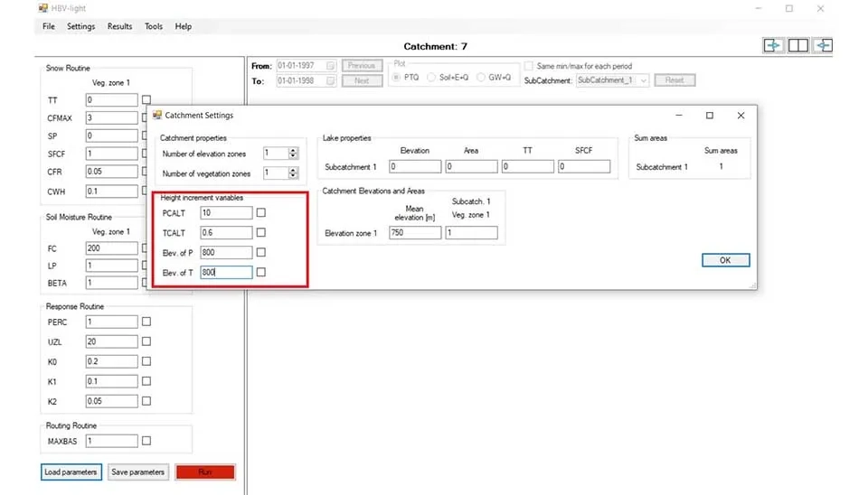Viewport: 868px width, 495px height.
Task: Open the To date calendar picker
Action: point(330,80)
